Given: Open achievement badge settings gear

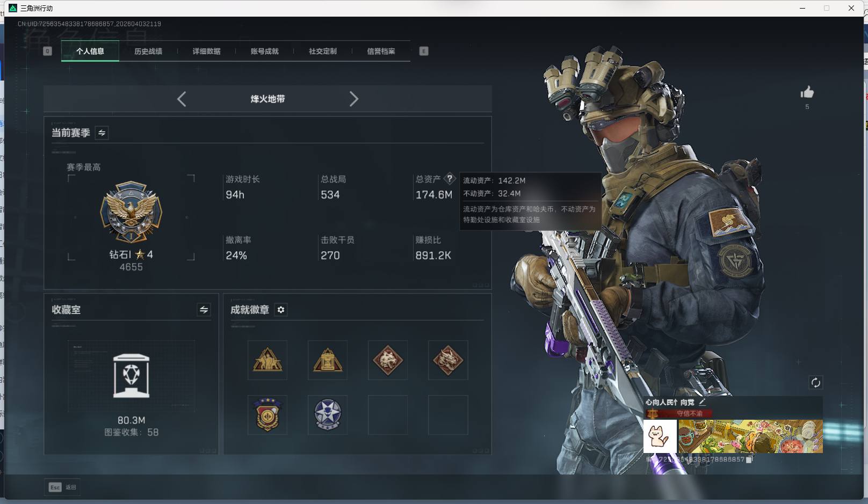Looking at the screenshot, I should tap(281, 310).
